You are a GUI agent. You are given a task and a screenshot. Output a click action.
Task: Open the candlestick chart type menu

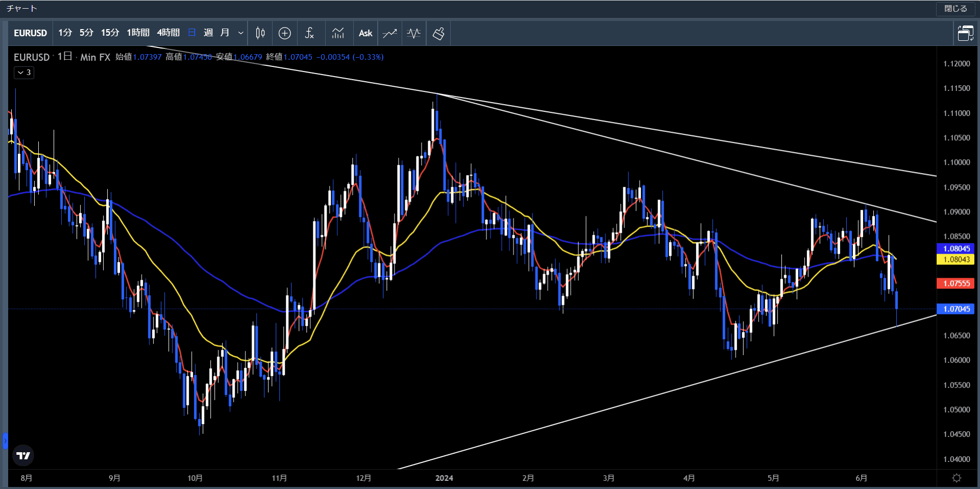[260, 33]
